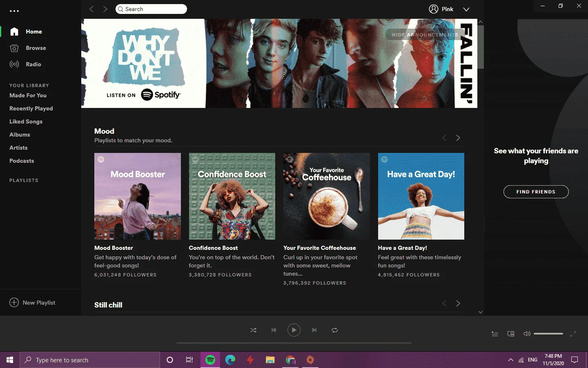This screenshot has width=588, height=368.
Task: Show next Still chill playlists chevron
Action: pos(458,303)
